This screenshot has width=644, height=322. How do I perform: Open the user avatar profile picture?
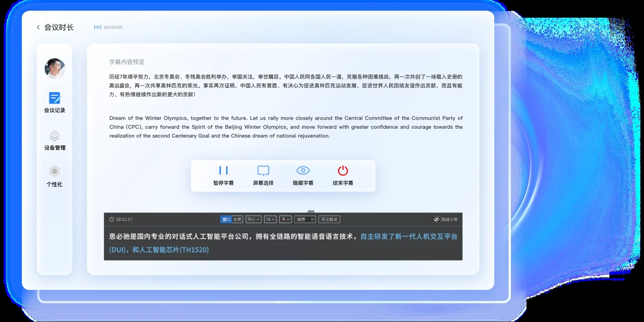55,68
